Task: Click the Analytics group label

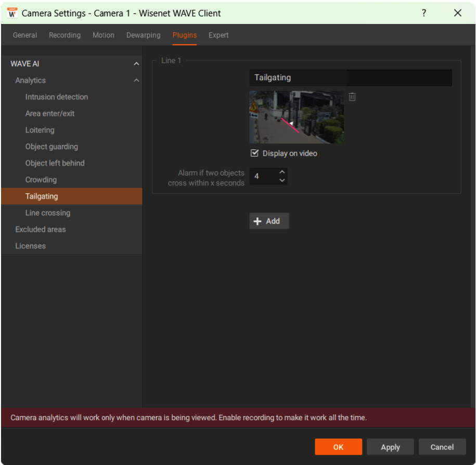Action: [x=30, y=80]
